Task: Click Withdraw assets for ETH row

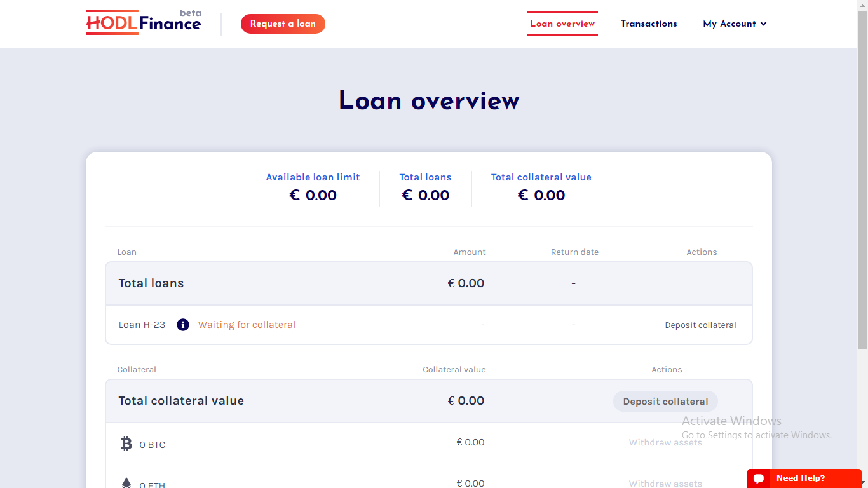Action: (x=665, y=484)
